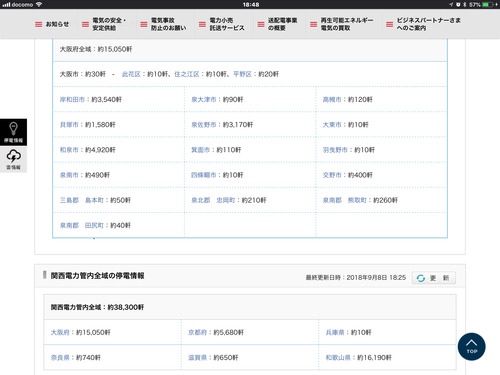The width and height of the screenshot is (500, 375).
Task: Tap the round TOP arrow button
Action: pos(471,347)
